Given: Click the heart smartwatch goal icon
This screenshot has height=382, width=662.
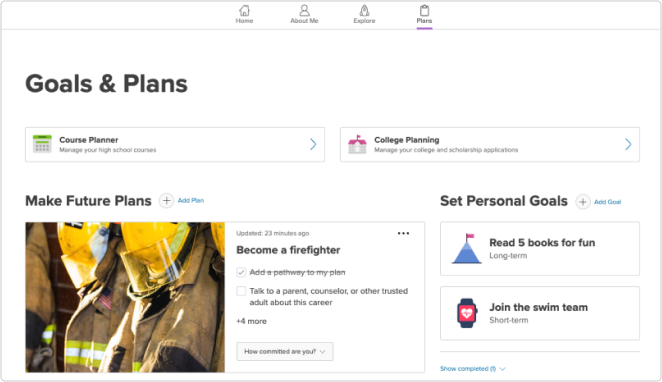Looking at the screenshot, I should tap(467, 313).
